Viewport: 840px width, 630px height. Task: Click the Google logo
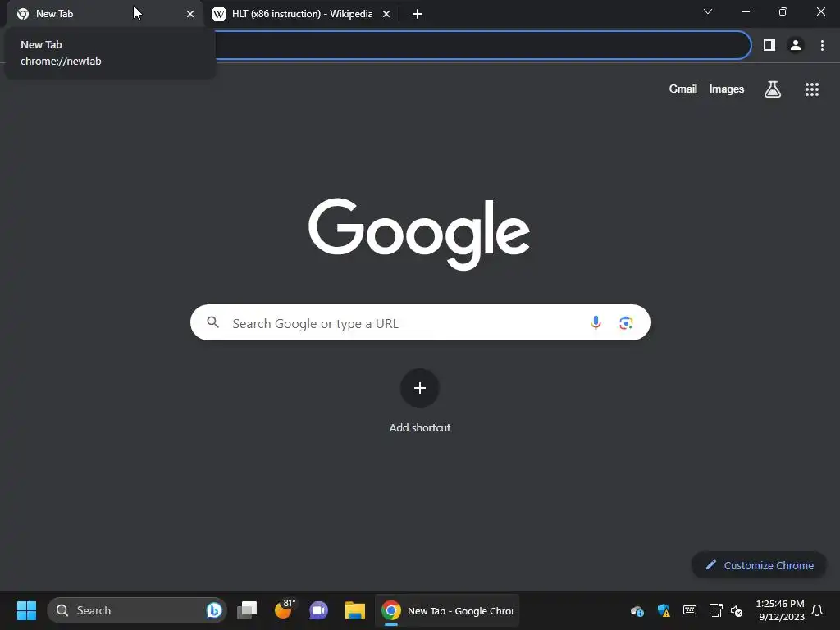tap(419, 234)
